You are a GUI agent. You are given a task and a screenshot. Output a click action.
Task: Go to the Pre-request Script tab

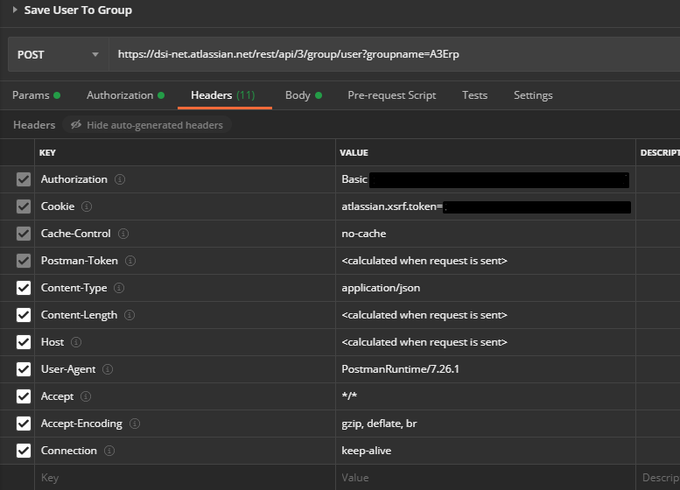(392, 95)
